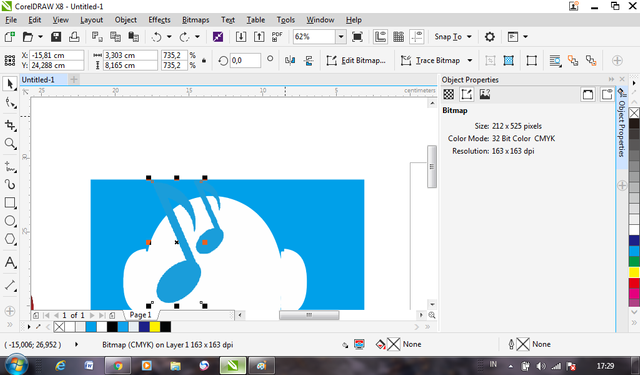Select the Parallel Dimension tool
This screenshot has width=640, height=375.
point(10,286)
